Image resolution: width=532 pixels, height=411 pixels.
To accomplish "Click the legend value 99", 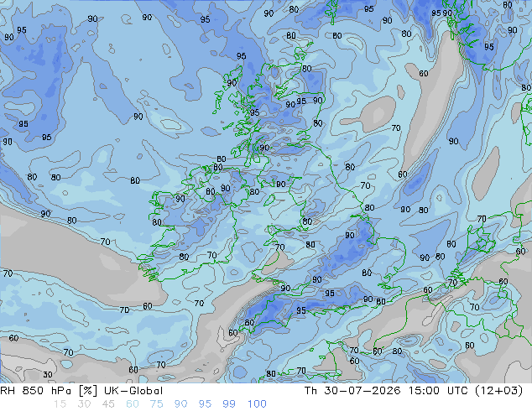I will click(229, 404).
